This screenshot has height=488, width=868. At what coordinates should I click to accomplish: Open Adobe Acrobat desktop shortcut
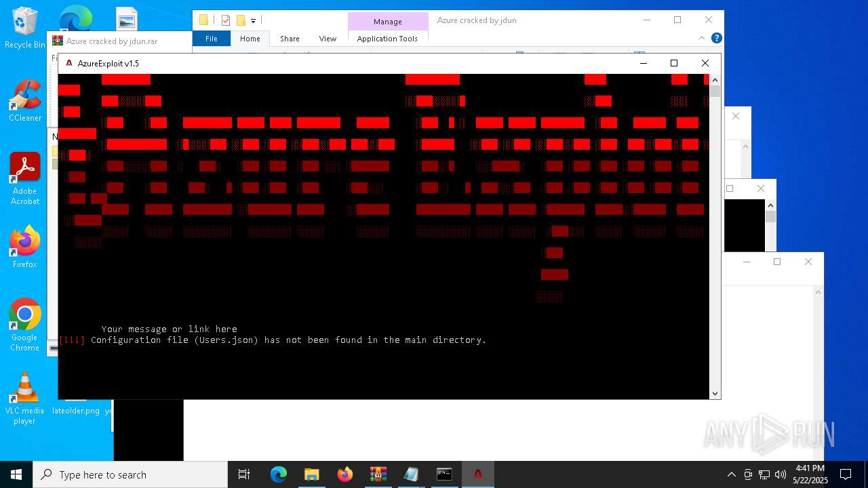24,178
